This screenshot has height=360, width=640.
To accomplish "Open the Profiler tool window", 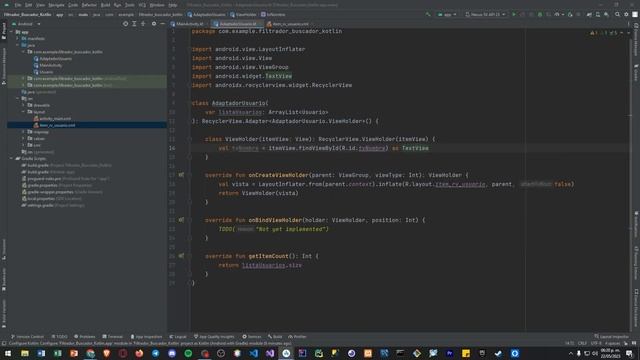I will 297,337.
